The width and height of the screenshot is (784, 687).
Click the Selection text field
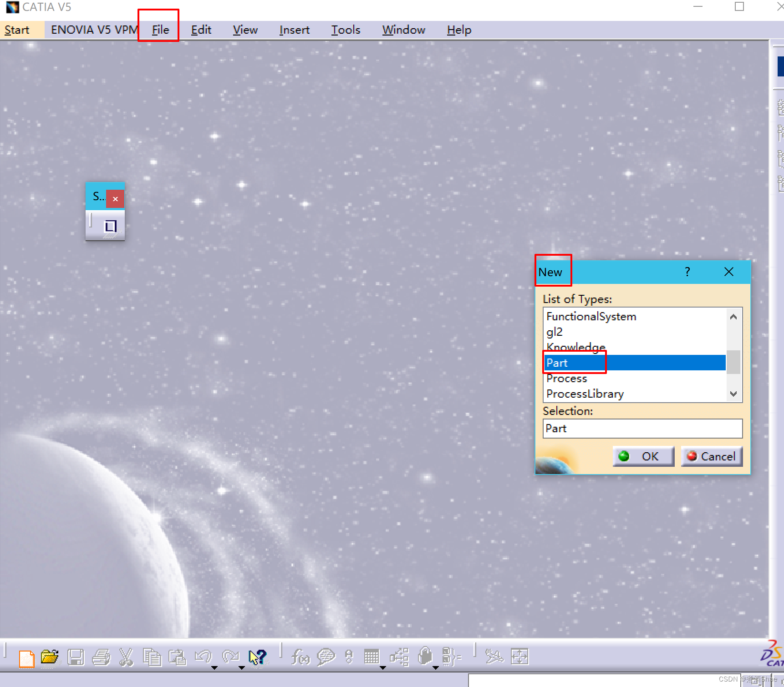click(x=642, y=429)
